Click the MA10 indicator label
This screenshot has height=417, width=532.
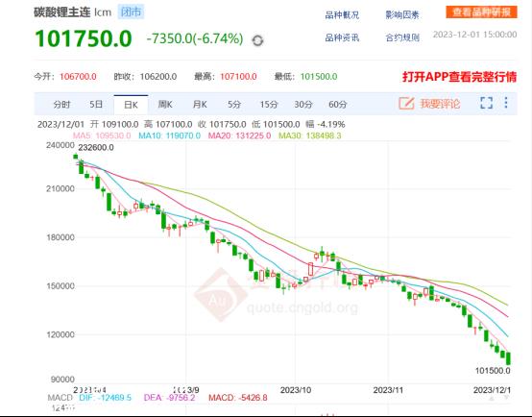(x=169, y=135)
